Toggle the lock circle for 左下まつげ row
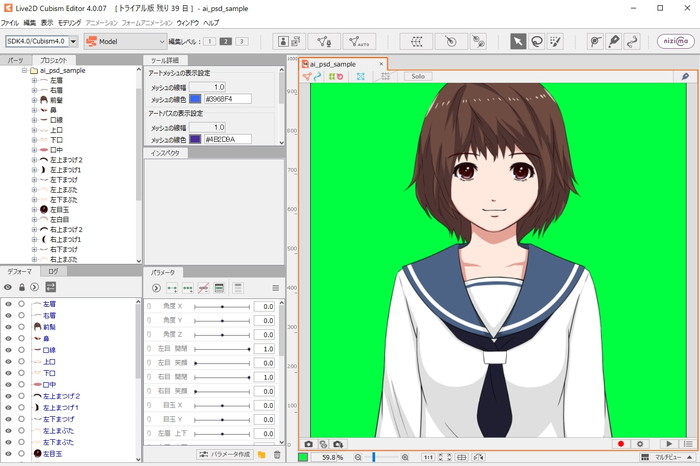This screenshot has height=466, width=700. pyautogui.click(x=21, y=419)
